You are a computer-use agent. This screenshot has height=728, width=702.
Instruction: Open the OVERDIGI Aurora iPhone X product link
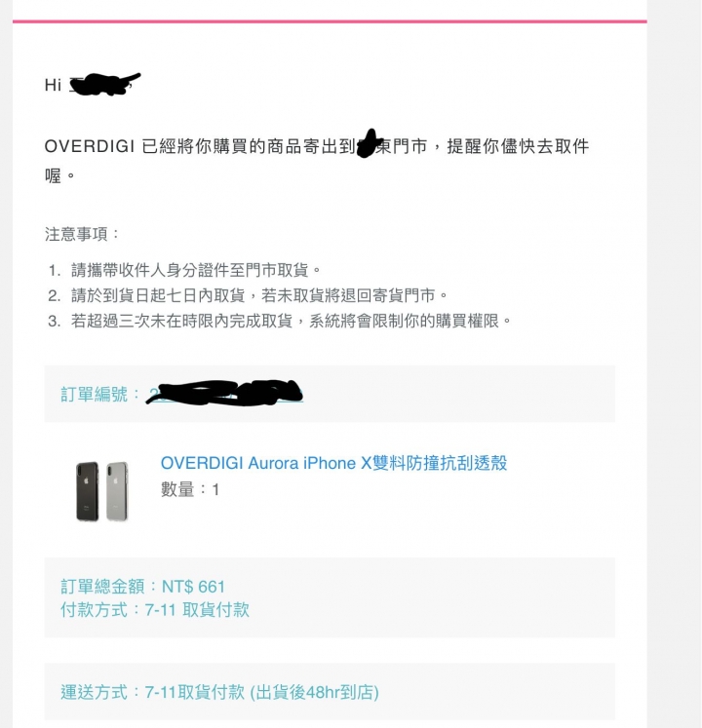click(333, 463)
